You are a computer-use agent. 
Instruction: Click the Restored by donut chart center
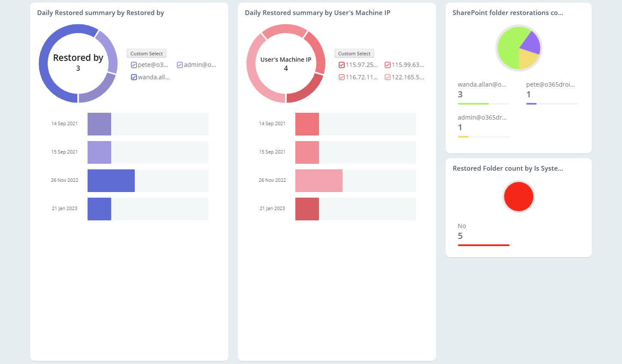(x=78, y=63)
